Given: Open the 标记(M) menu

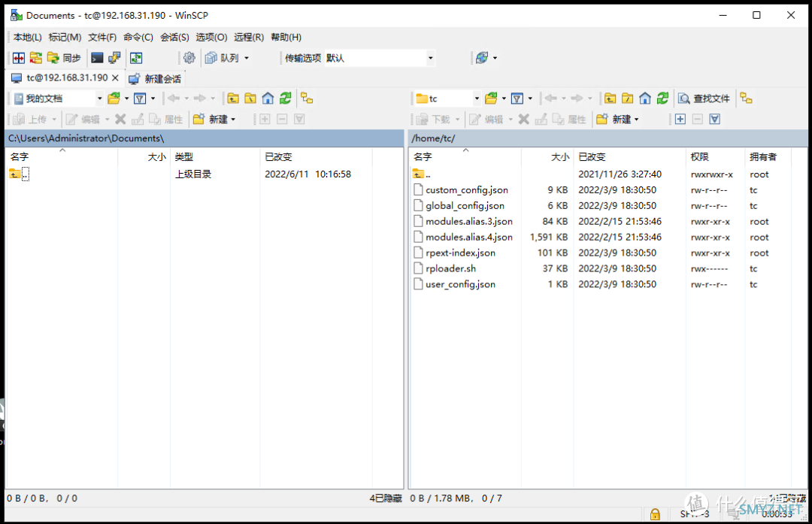Looking at the screenshot, I should click(x=65, y=38).
